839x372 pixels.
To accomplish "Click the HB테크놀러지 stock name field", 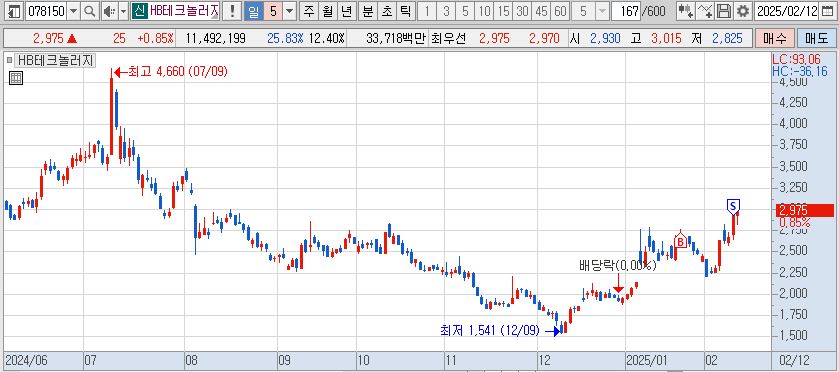I will (184, 11).
